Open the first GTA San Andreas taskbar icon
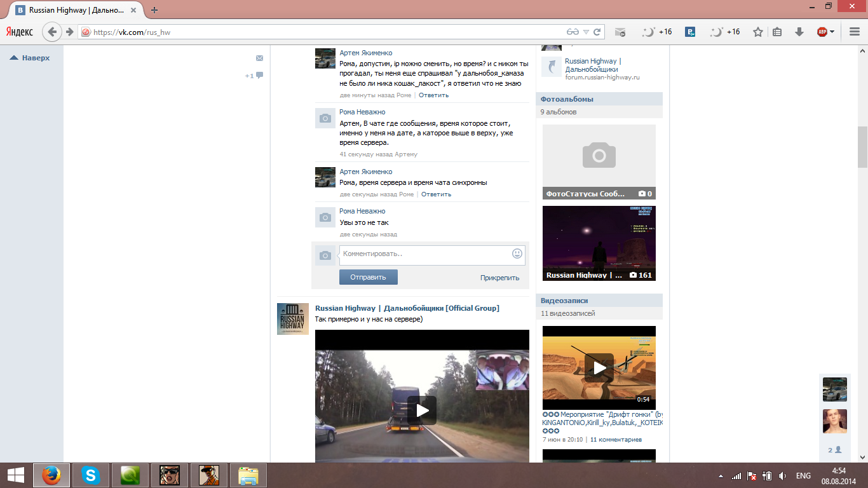The height and width of the screenshot is (488, 868). pyautogui.click(x=170, y=475)
